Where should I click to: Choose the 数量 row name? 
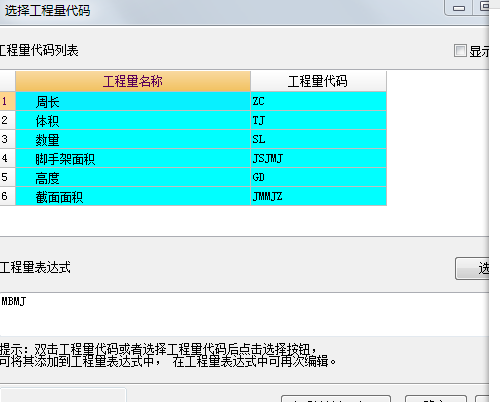pos(133,139)
